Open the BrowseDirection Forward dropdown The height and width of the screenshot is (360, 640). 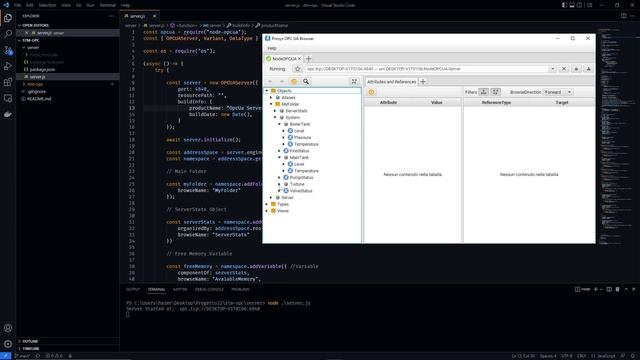coord(558,92)
